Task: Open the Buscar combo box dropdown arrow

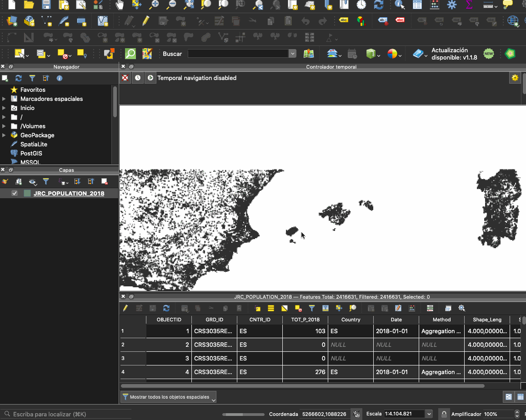Action: (292, 54)
